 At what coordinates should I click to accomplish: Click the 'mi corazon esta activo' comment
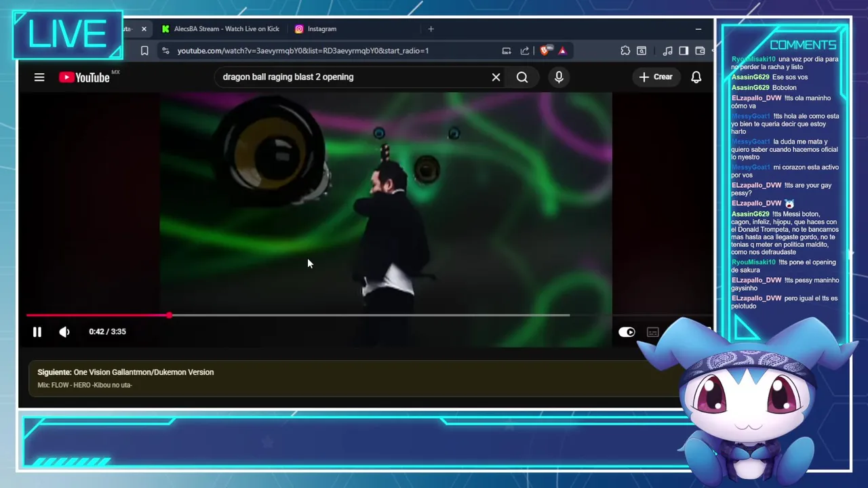tap(785, 171)
